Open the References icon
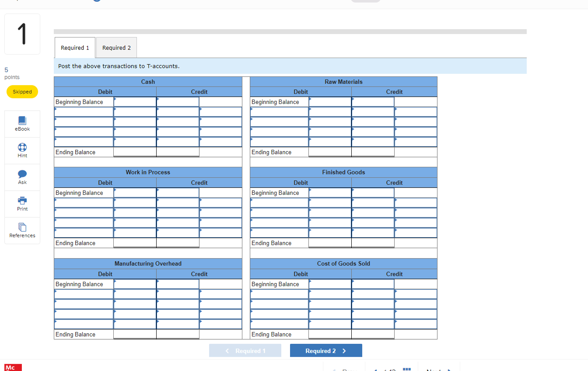The image size is (588, 371). (x=22, y=227)
